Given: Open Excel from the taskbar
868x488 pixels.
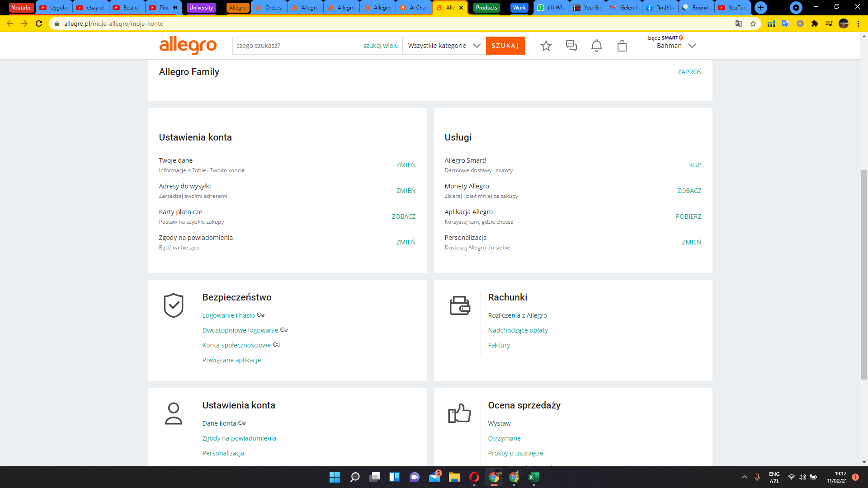Looking at the screenshot, I should point(534,478).
